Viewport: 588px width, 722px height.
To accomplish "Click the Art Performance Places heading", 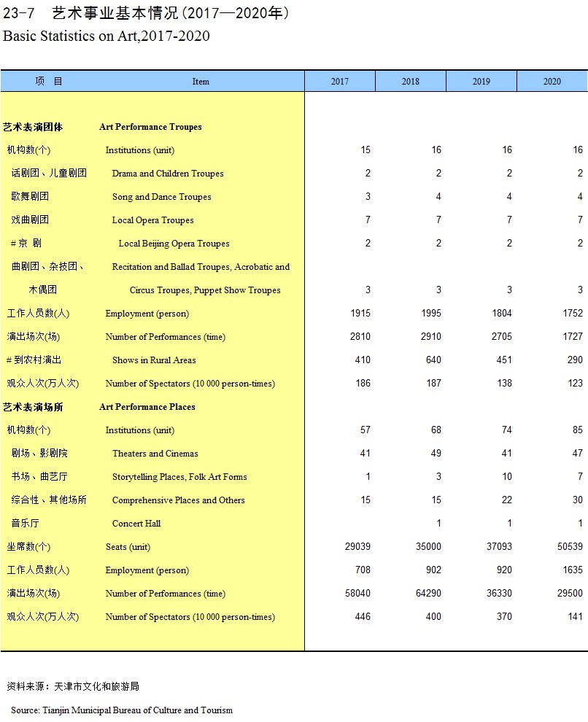I will point(147,407).
